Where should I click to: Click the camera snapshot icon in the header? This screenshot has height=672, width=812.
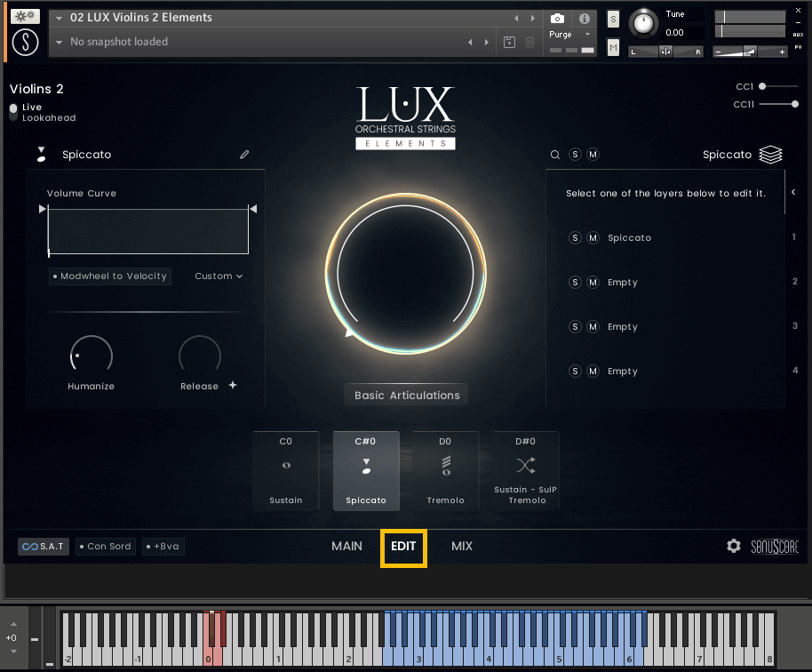coord(558,18)
